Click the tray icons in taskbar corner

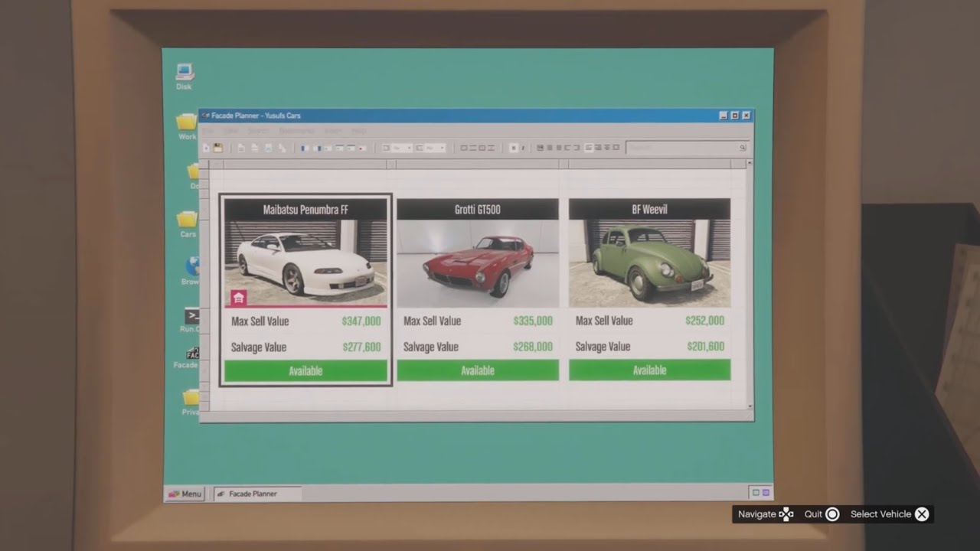click(761, 493)
